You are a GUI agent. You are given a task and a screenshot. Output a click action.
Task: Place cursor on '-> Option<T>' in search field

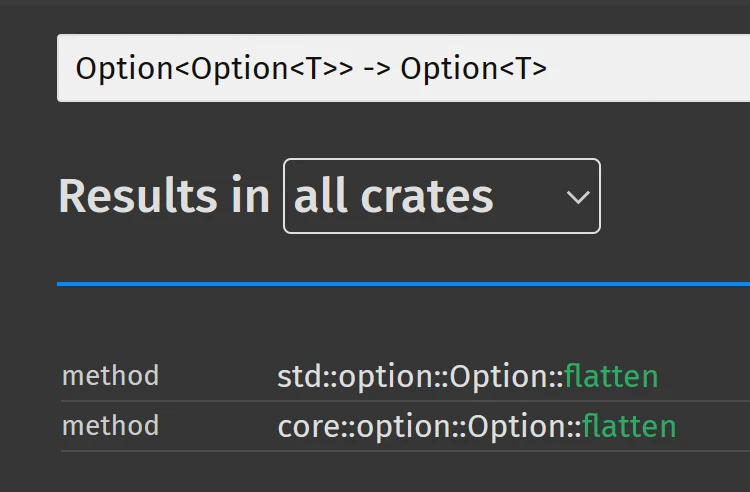coord(474,68)
